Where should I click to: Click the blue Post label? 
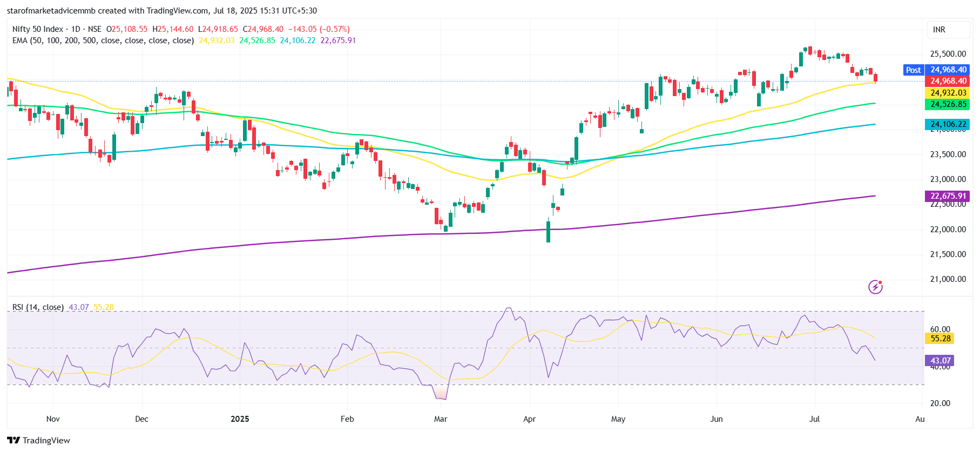913,70
